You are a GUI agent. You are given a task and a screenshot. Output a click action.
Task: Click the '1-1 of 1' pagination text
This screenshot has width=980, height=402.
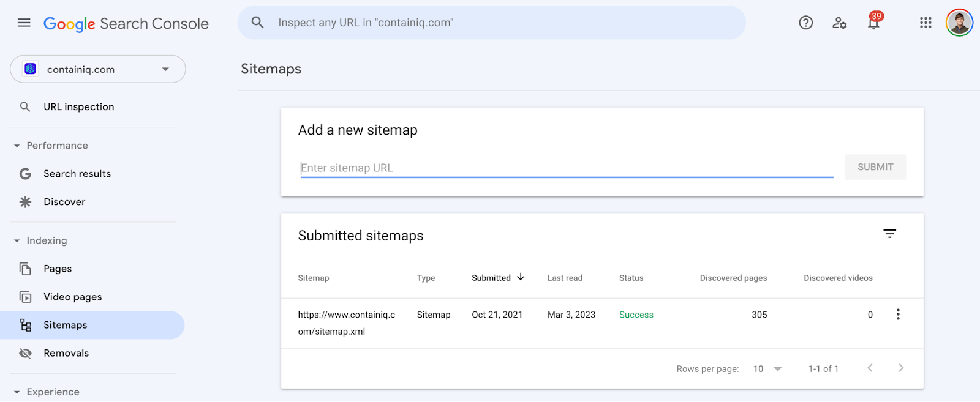click(823, 369)
